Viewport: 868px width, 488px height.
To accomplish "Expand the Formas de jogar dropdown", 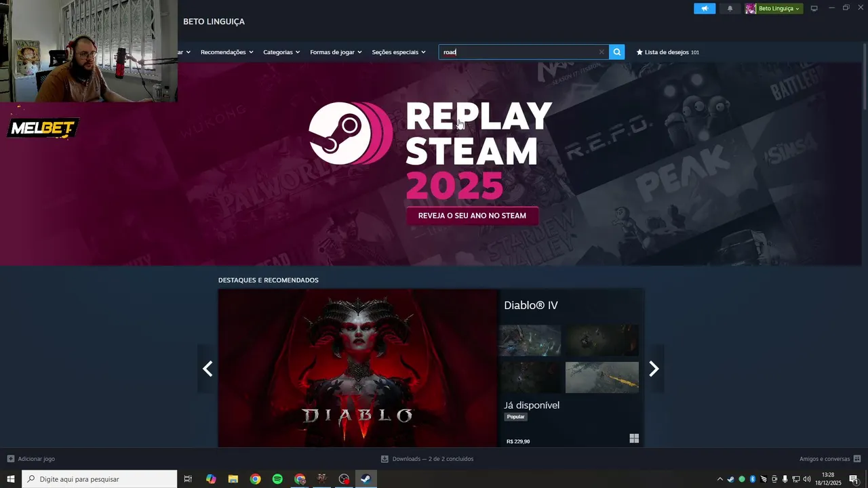I will (336, 52).
